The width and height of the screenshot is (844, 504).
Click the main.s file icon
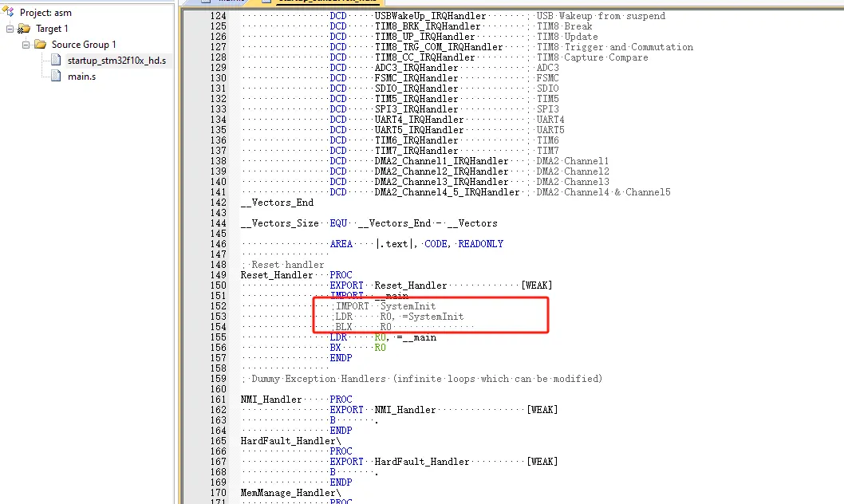tap(56, 77)
